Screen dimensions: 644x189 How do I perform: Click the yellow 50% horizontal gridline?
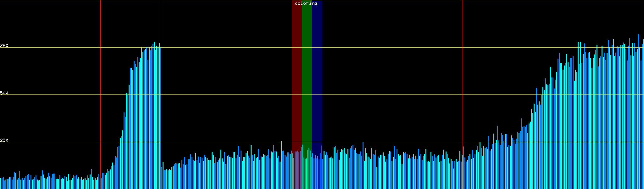point(220,95)
